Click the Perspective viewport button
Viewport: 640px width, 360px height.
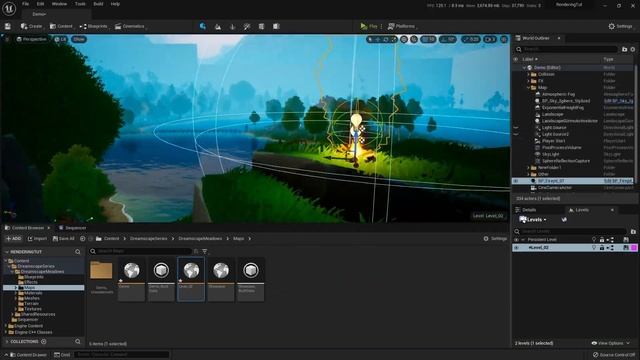tap(31, 39)
